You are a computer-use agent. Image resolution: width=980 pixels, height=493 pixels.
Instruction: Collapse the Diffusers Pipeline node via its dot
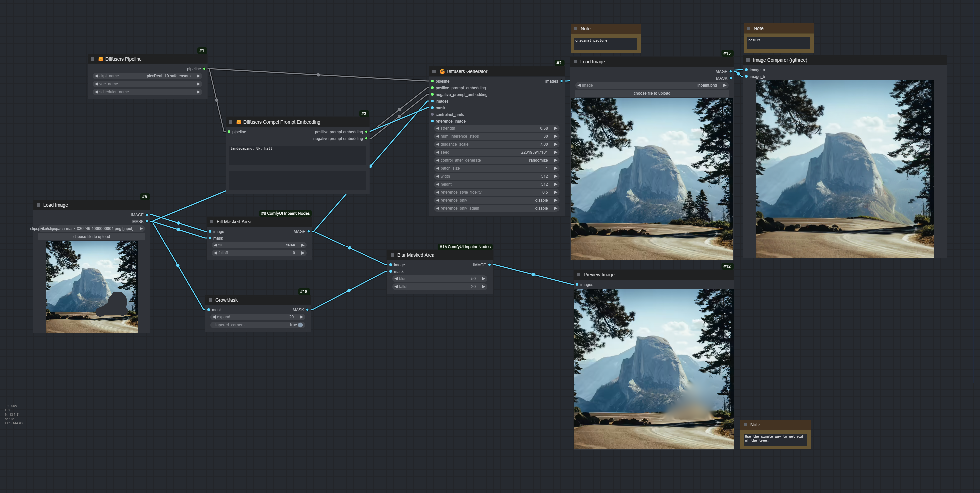tap(92, 59)
